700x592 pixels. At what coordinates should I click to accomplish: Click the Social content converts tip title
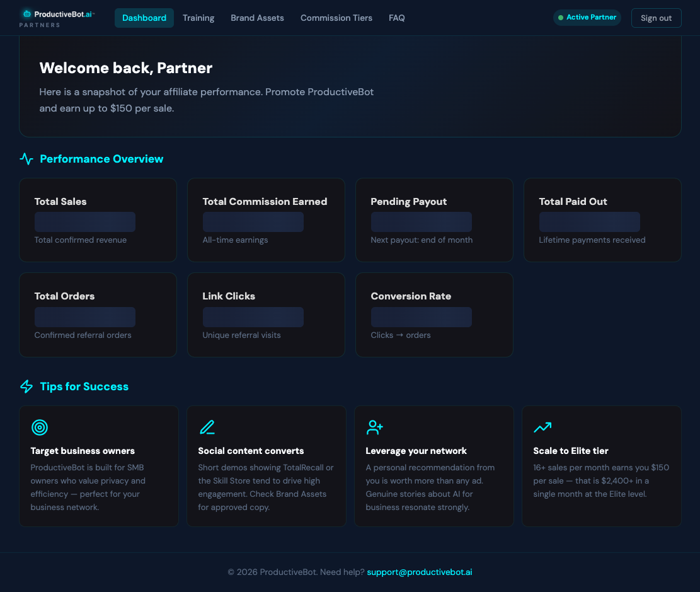pos(251,451)
